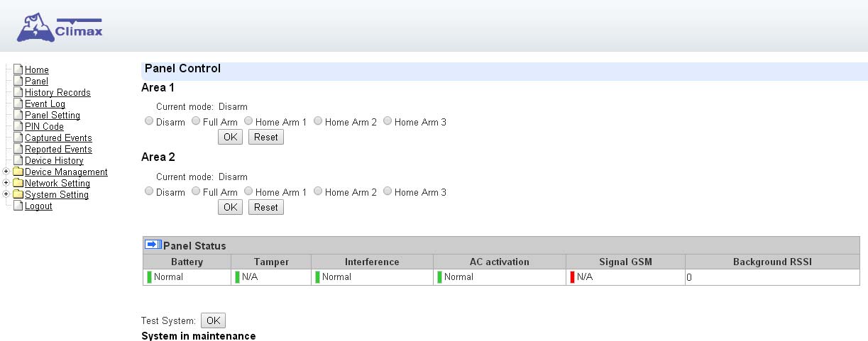Click the green Battery status indicator

[150, 277]
